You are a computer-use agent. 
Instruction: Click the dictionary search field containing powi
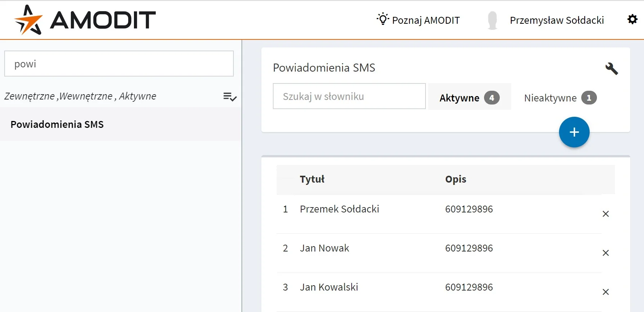coord(119,64)
